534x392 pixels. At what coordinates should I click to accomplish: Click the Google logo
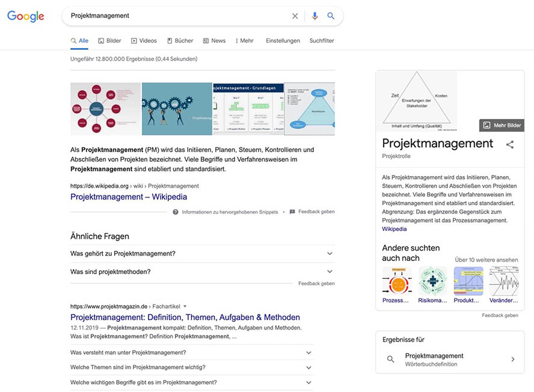pos(25,16)
